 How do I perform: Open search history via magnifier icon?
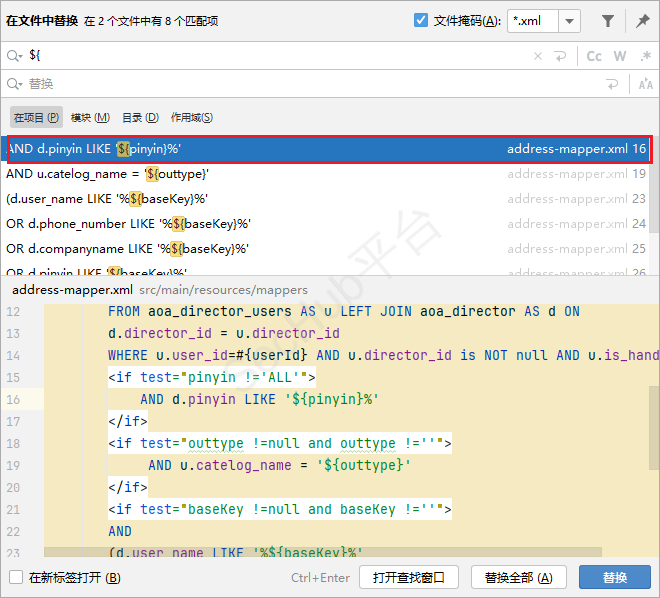click(x=14, y=57)
